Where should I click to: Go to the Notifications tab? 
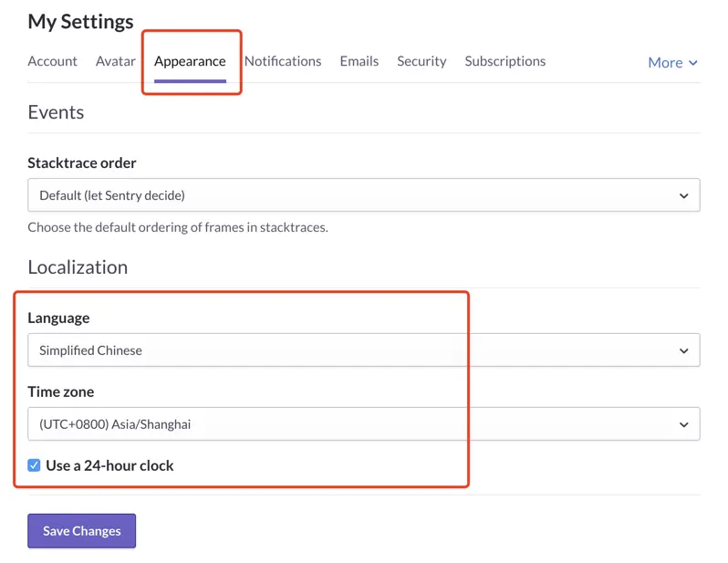click(283, 61)
